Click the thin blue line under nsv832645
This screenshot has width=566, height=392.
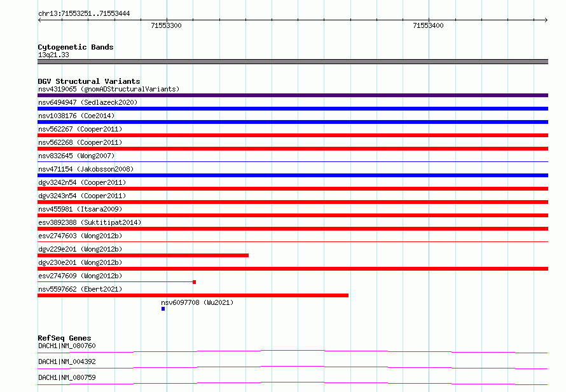tap(293, 162)
